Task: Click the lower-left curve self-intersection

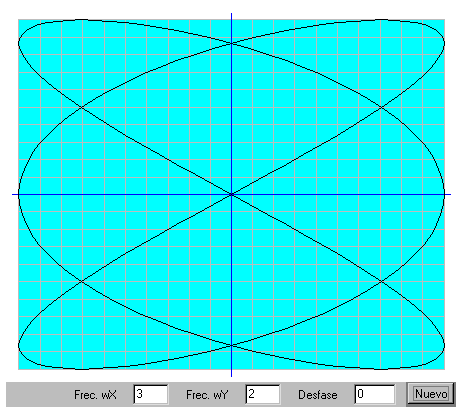Action: pyautogui.click(x=82, y=281)
